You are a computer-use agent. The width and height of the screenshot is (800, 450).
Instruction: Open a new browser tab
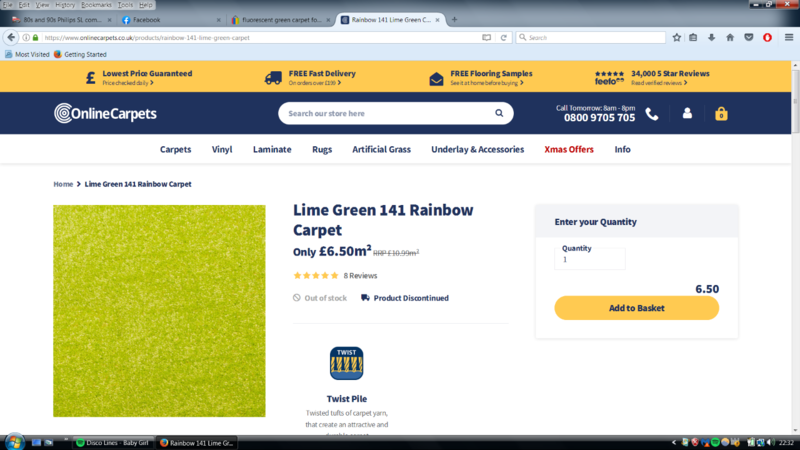click(454, 20)
